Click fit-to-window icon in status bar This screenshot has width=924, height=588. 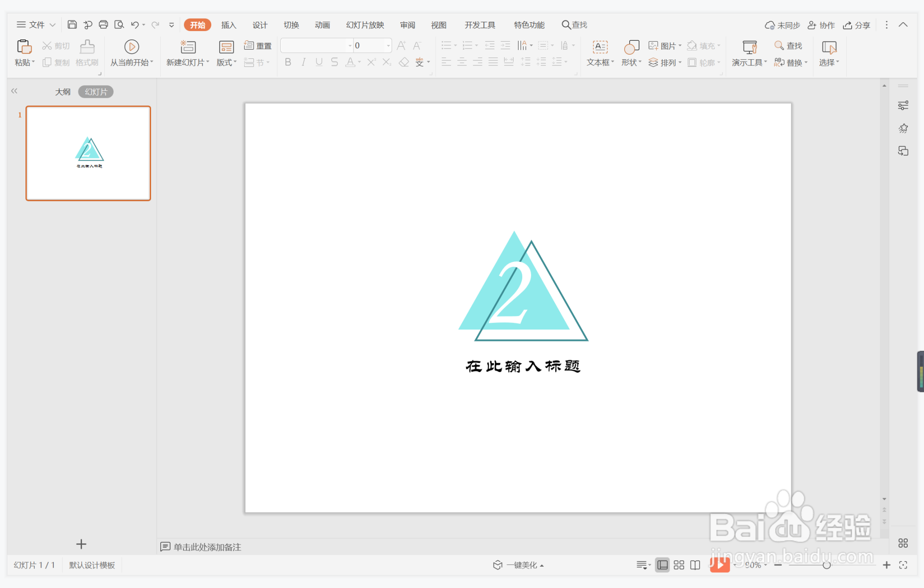click(x=903, y=565)
